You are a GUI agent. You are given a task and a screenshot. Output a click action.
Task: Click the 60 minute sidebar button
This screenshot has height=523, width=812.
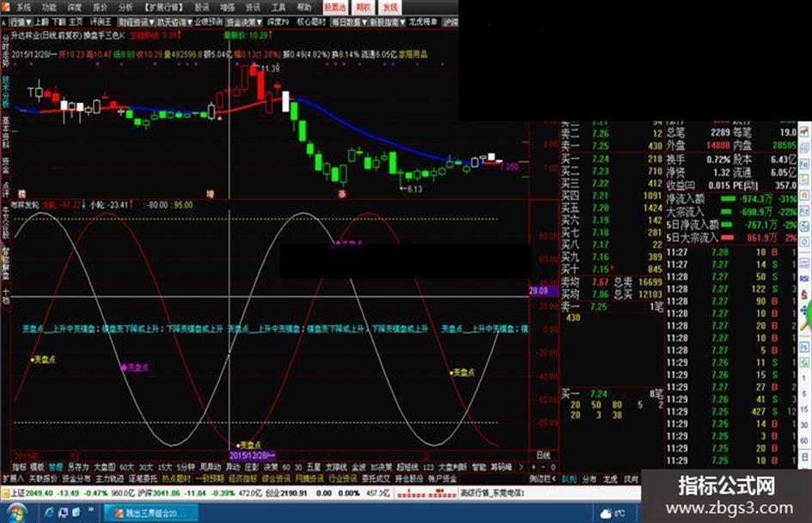pyautogui.click(x=804, y=441)
